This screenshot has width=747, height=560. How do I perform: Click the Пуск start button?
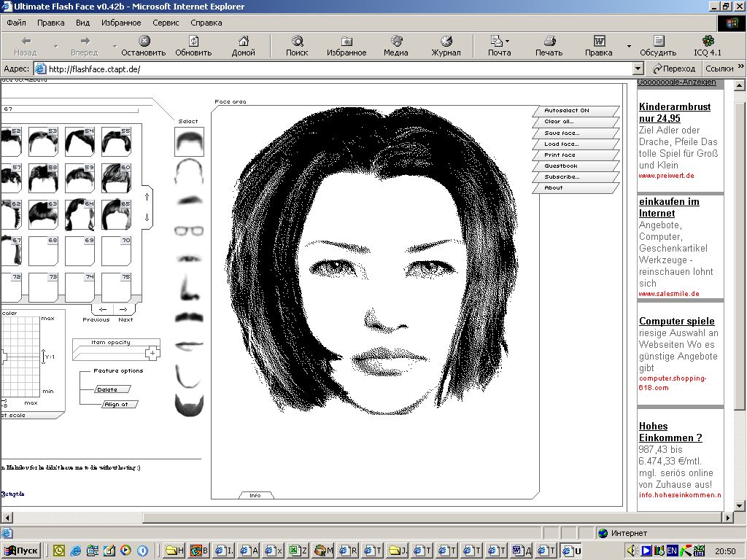(22, 551)
